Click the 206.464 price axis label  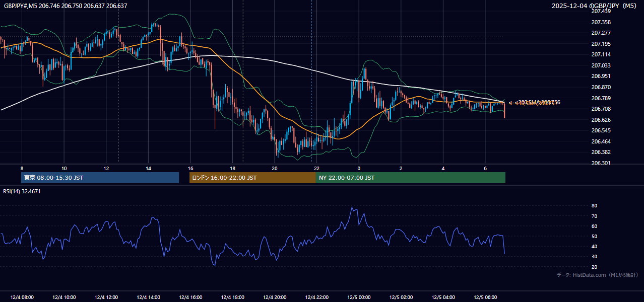point(601,141)
